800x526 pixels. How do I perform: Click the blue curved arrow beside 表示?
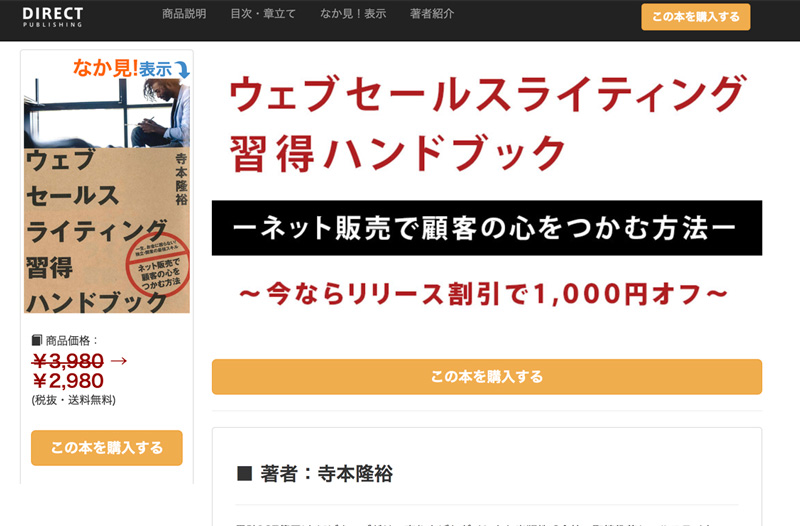coord(182,69)
